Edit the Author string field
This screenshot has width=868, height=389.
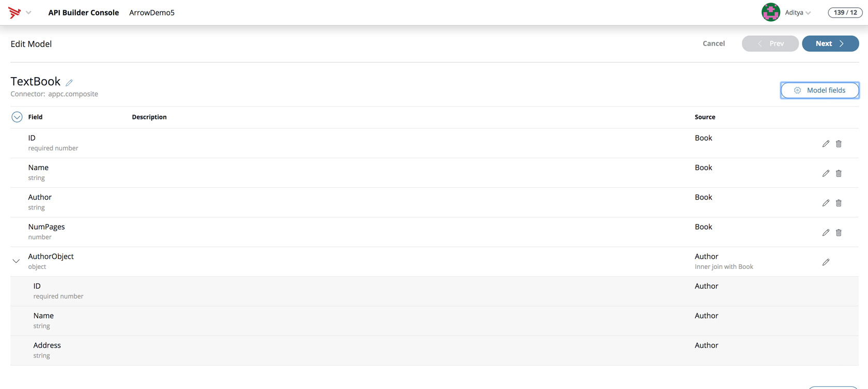pos(826,203)
